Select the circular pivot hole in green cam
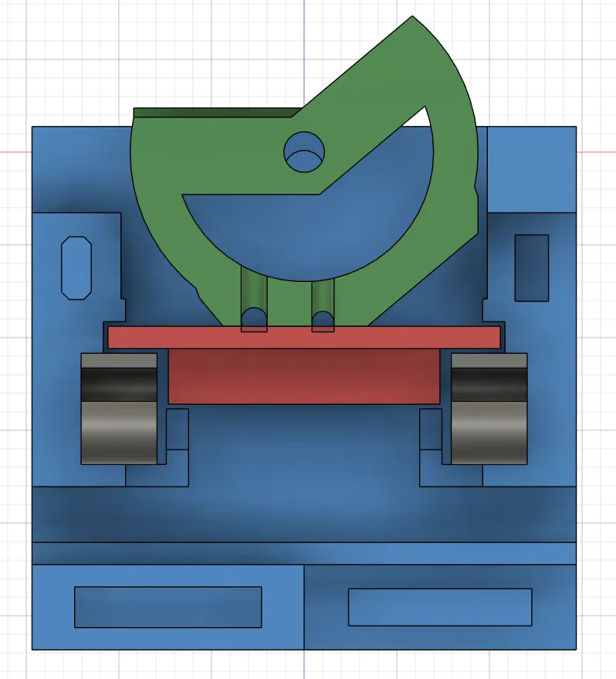Viewport: 616px width, 679px height. (x=304, y=152)
